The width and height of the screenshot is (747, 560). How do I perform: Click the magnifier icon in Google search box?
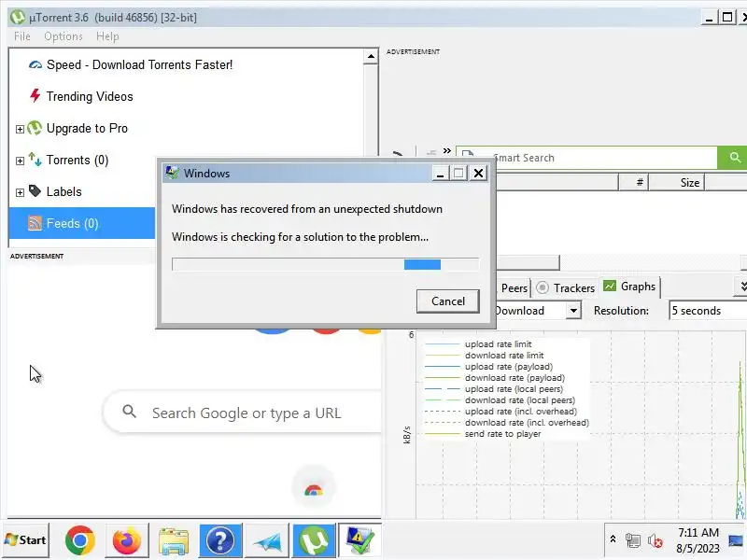point(129,412)
